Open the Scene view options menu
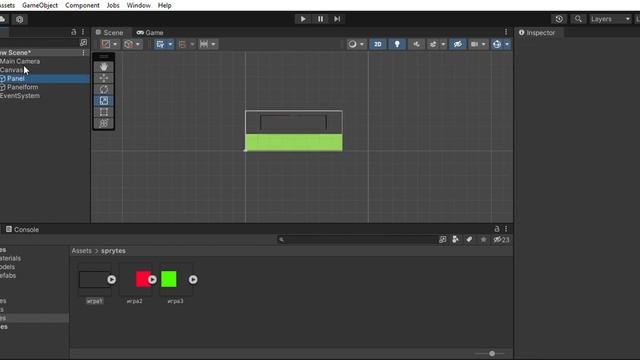The width and height of the screenshot is (640, 360). point(506,32)
